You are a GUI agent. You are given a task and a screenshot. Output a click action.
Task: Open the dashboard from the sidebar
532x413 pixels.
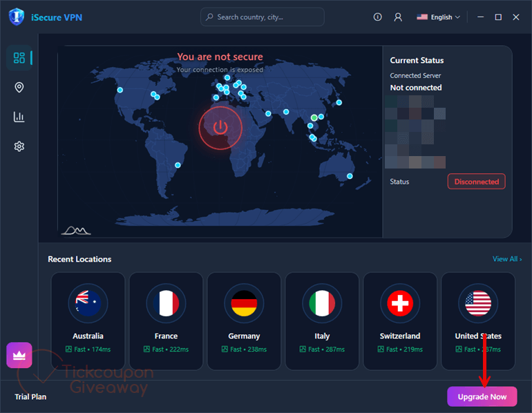pyautogui.click(x=19, y=57)
